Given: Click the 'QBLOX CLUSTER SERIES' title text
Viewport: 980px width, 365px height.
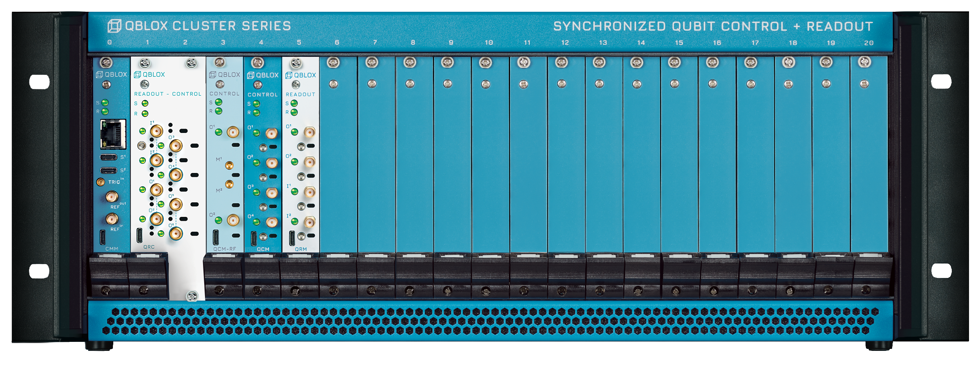Looking at the screenshot, I should (x=208, y=26).
